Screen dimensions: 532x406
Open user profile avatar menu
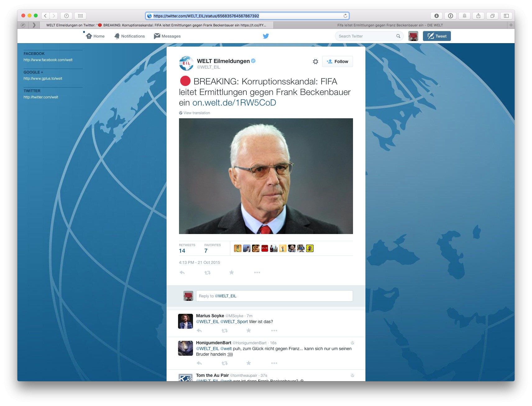click(x=413, y=36)
